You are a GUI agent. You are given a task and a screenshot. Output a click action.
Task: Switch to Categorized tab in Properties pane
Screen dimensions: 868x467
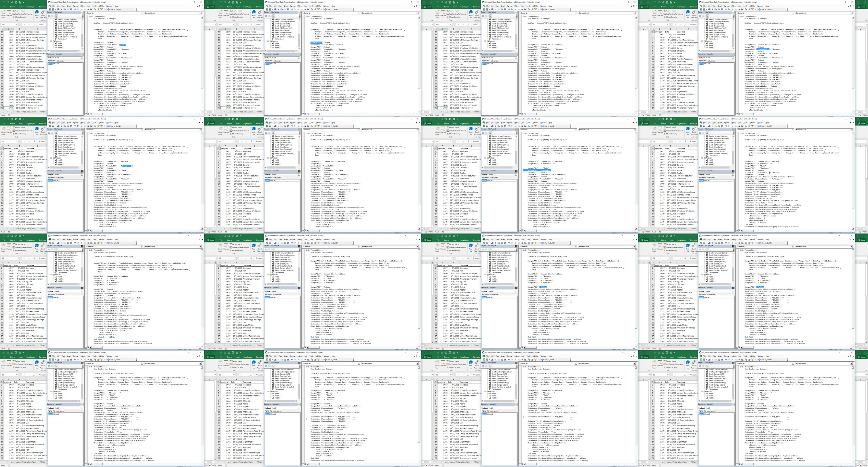tap(61, 61)
